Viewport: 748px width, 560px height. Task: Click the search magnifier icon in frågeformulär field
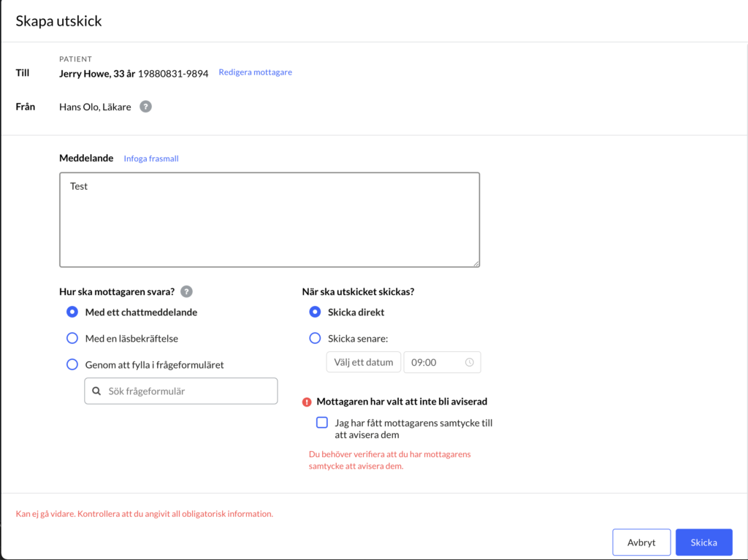(96, 391)
